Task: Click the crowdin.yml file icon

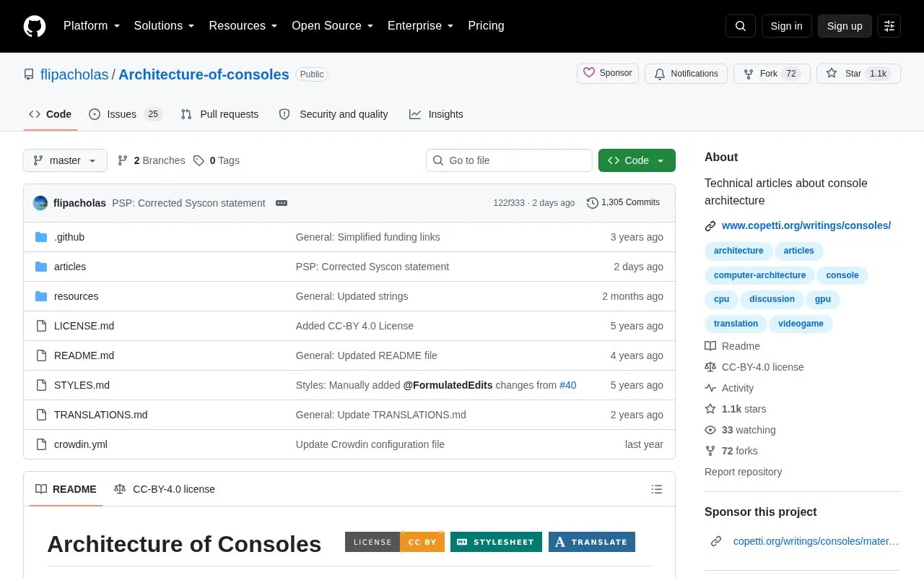Action: (41, 444)
